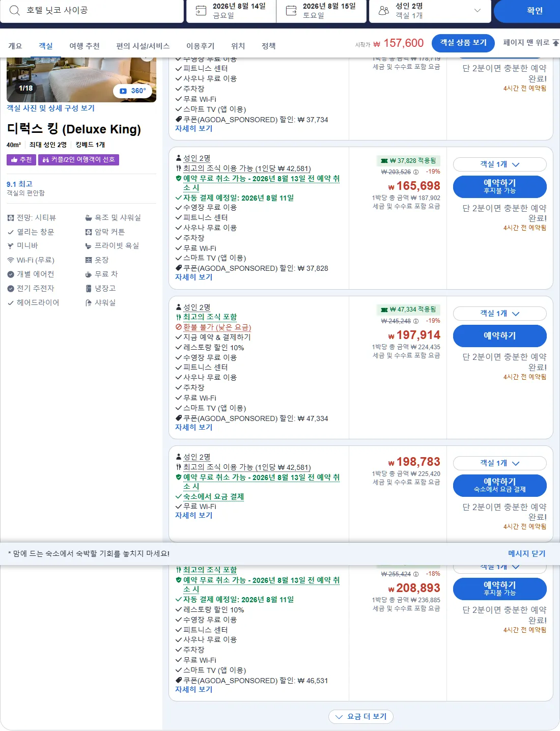The width and height of the screenshot is (560, 731).
Task: Click the 객실 상품 보기 button
Action: coord(464,43)
